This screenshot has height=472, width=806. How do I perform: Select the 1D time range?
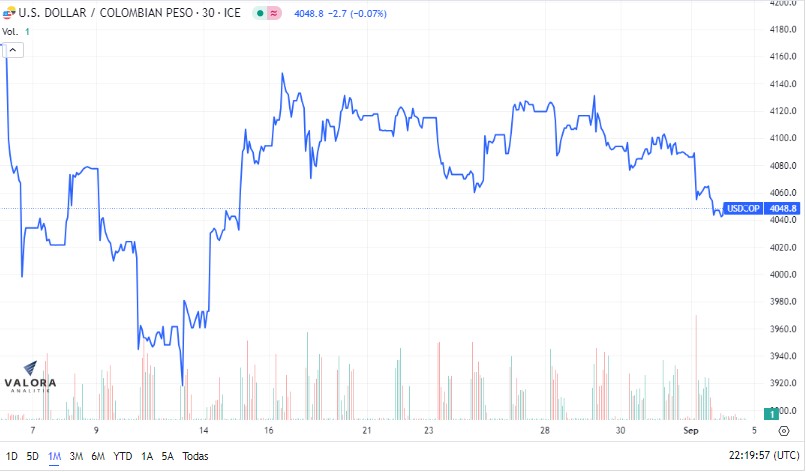(11, 456)
